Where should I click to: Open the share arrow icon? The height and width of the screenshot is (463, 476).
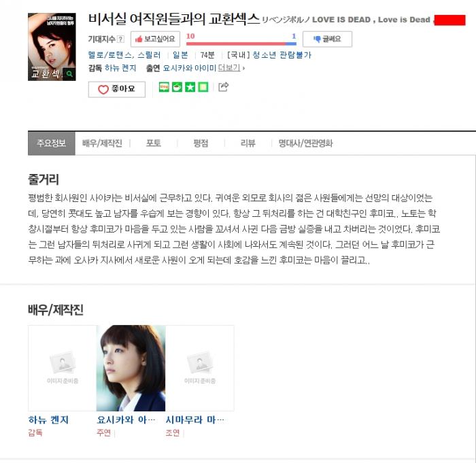(x=224, y=87)
